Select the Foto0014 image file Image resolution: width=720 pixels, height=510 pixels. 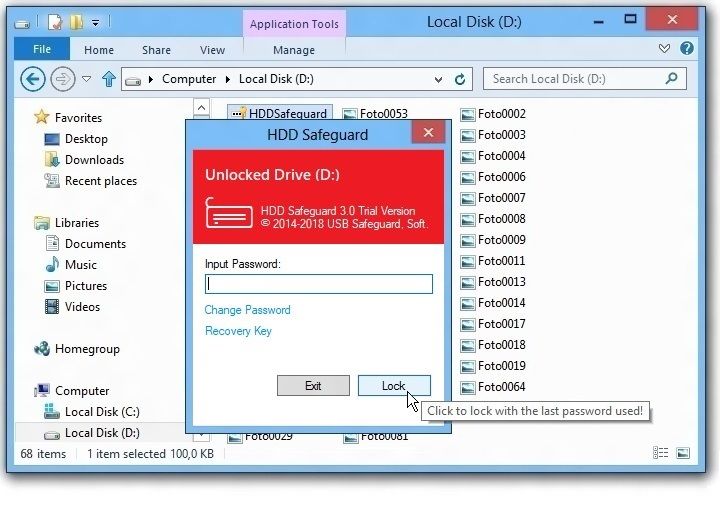pos(494,303)
